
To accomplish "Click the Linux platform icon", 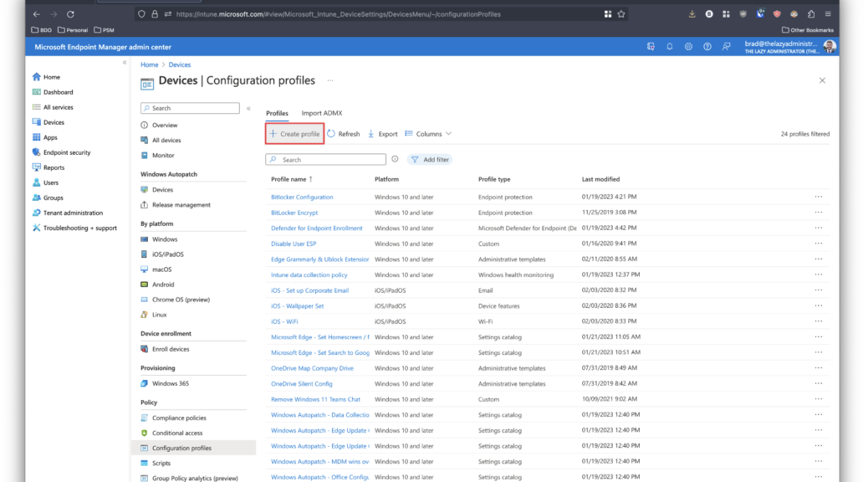I will click(x=145, y=315).
